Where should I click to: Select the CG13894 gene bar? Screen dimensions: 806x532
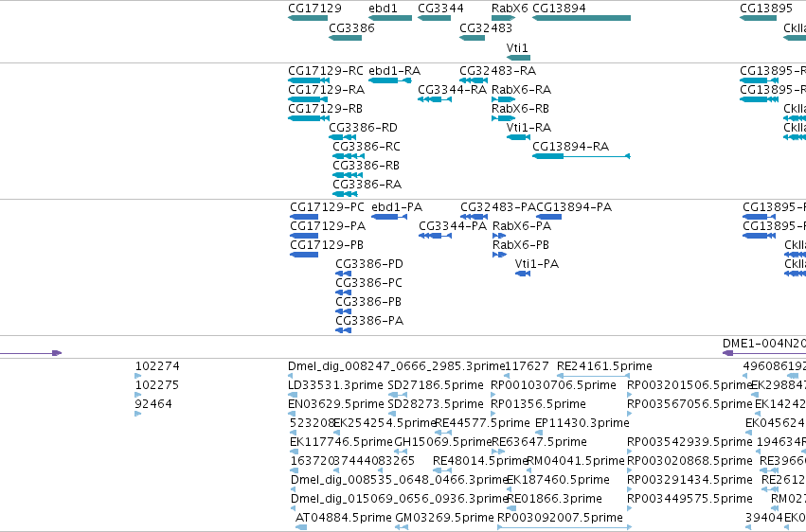582,18
